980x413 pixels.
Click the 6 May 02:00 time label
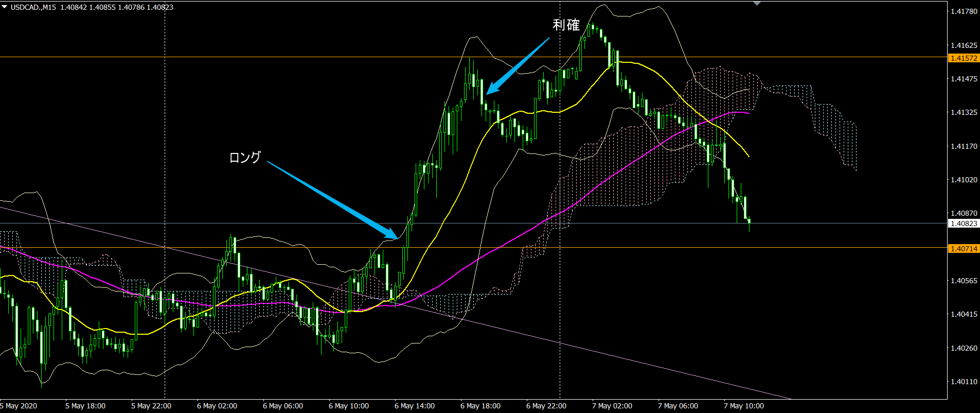217,406
